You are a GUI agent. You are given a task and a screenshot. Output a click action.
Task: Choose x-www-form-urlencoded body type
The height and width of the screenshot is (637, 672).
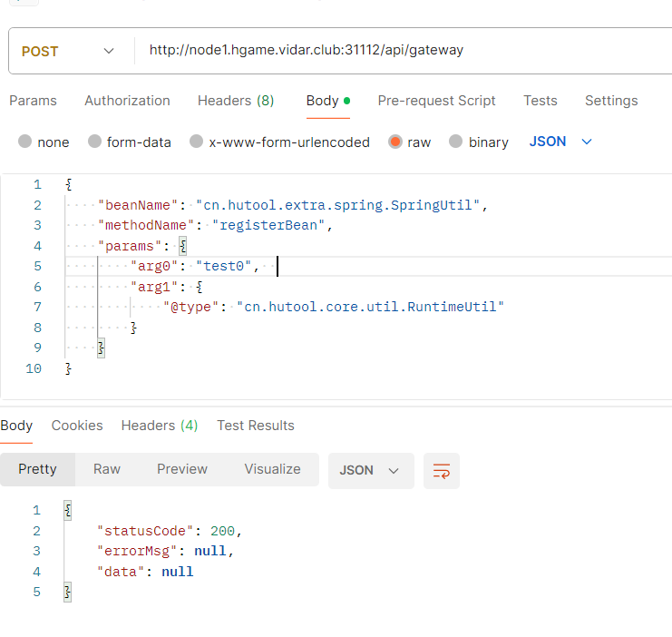tap(196, 142)
